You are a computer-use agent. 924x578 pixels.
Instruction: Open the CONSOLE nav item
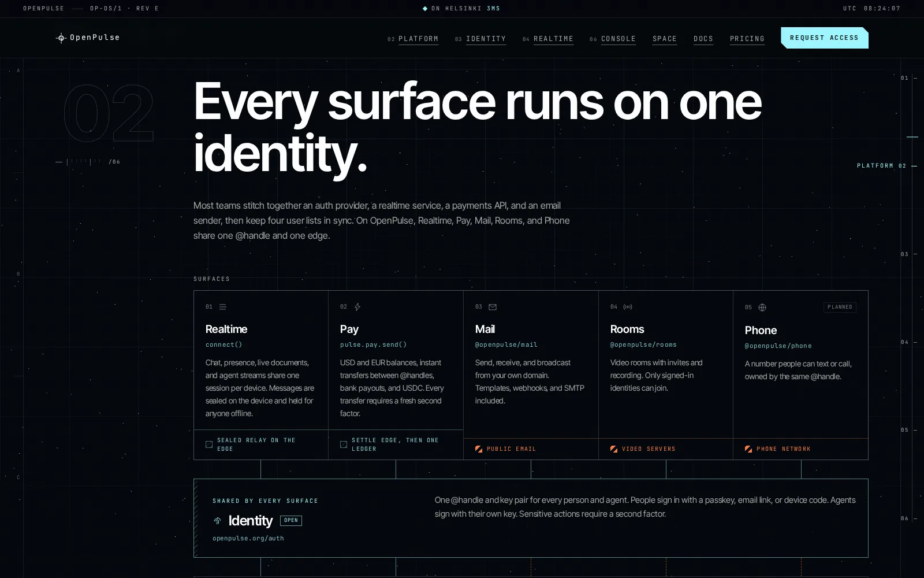[x=618, y=39]
